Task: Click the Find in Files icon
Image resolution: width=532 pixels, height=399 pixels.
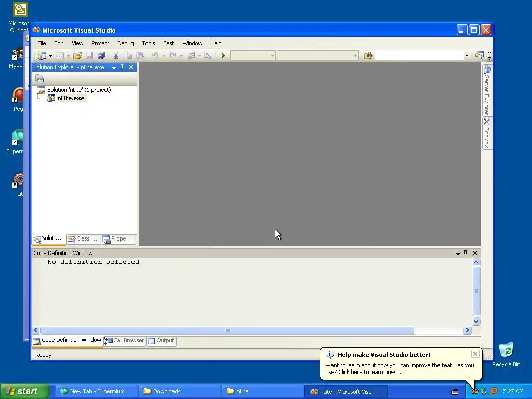Action: [x=368, y=56]
